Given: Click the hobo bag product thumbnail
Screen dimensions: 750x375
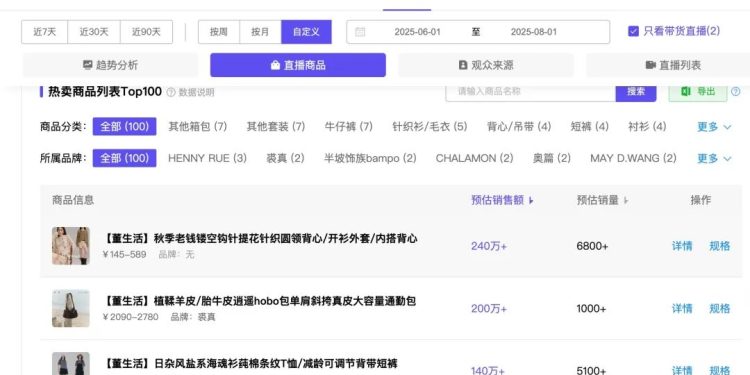Looking at the screenshot, I should [x=71, y=309].
